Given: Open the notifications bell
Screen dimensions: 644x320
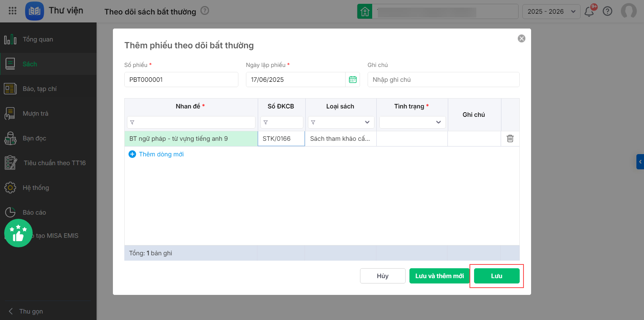Looking at the screenshot, I should (x=589, y=11).
